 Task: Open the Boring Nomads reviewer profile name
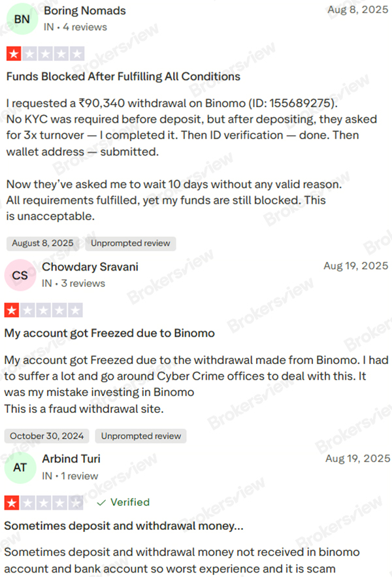(84, 10)
